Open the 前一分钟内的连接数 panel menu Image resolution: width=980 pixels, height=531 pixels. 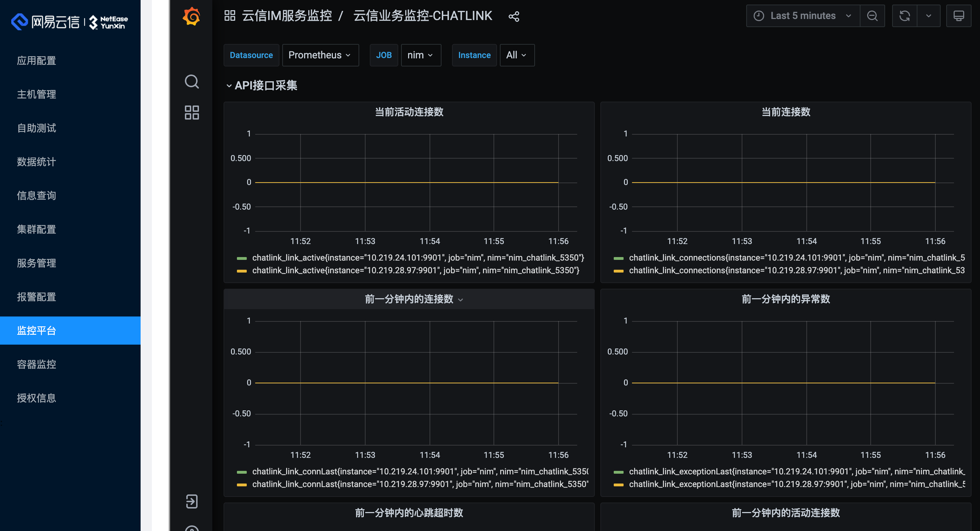tap(460, 300)
